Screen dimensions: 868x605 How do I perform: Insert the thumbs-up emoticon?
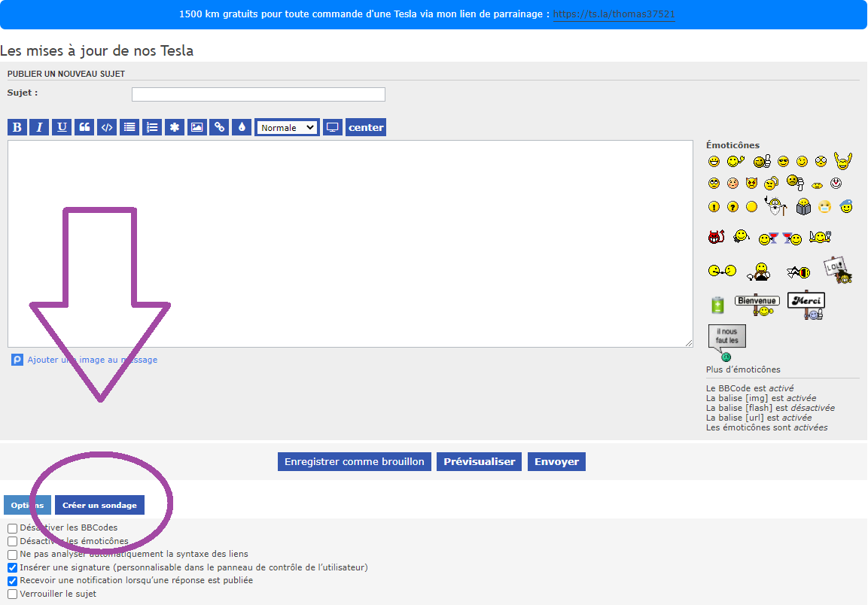pos(763,161)
